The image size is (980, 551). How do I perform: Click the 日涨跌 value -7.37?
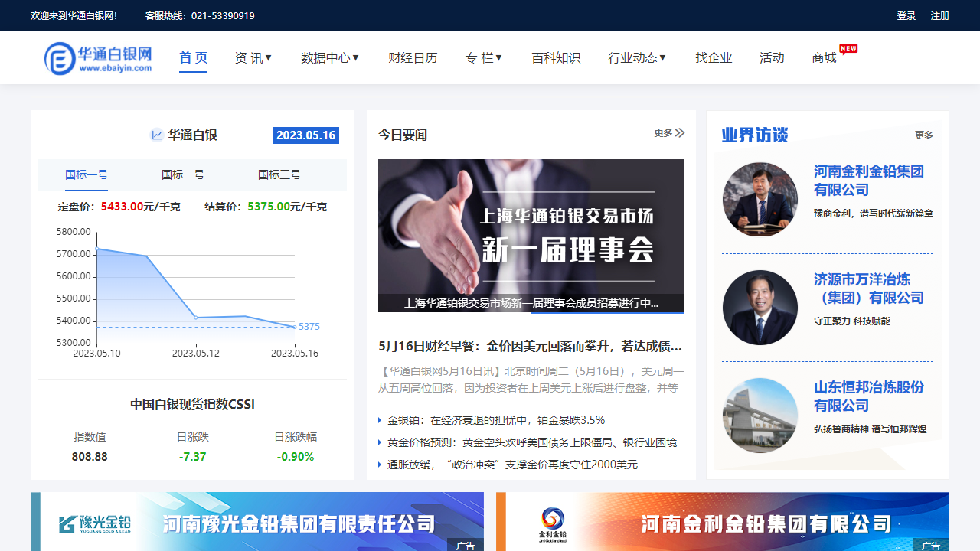193,457
